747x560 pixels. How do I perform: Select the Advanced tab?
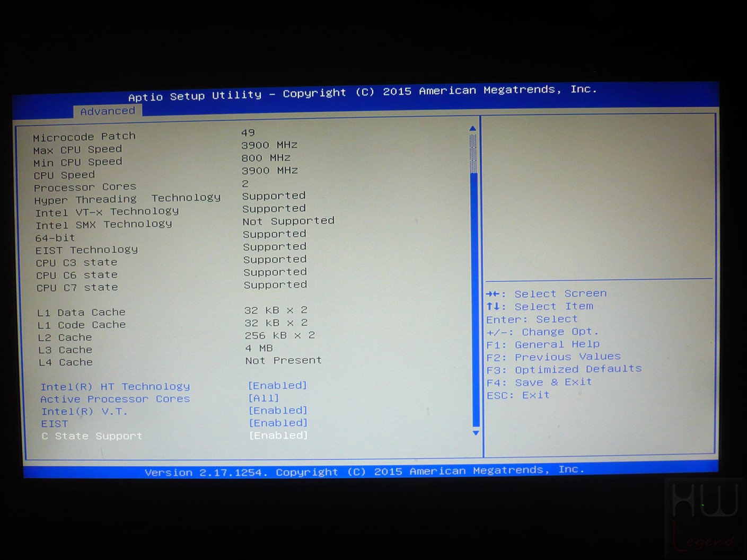coord(108,111)
